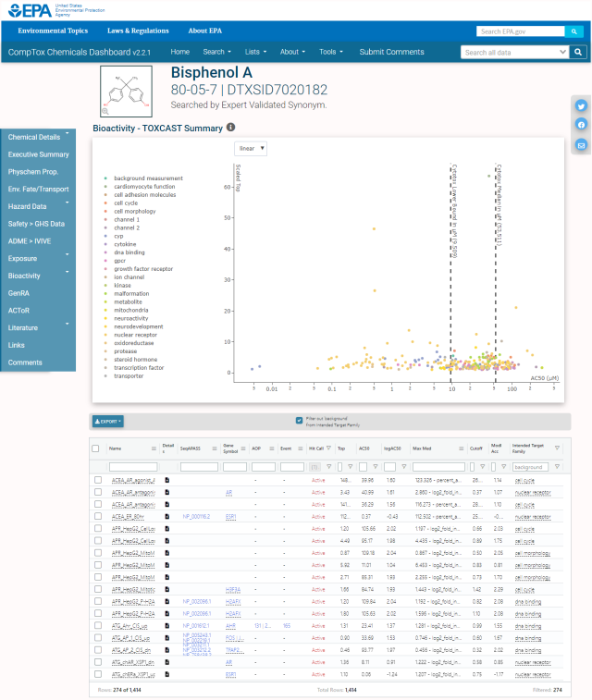Select GenRA from the left sidebar
Image resolution: width=592 pixels, height=700 pixels.
[x=18, y=292]
